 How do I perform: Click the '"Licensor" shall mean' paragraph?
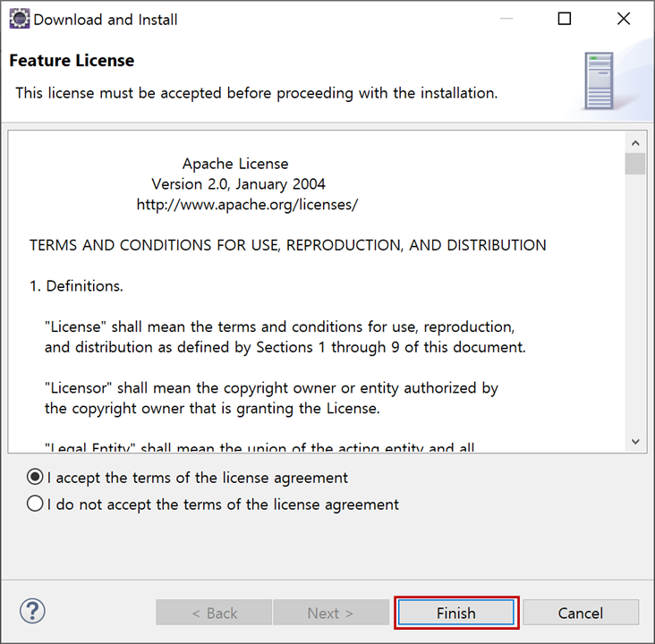[x=271, y=398]
